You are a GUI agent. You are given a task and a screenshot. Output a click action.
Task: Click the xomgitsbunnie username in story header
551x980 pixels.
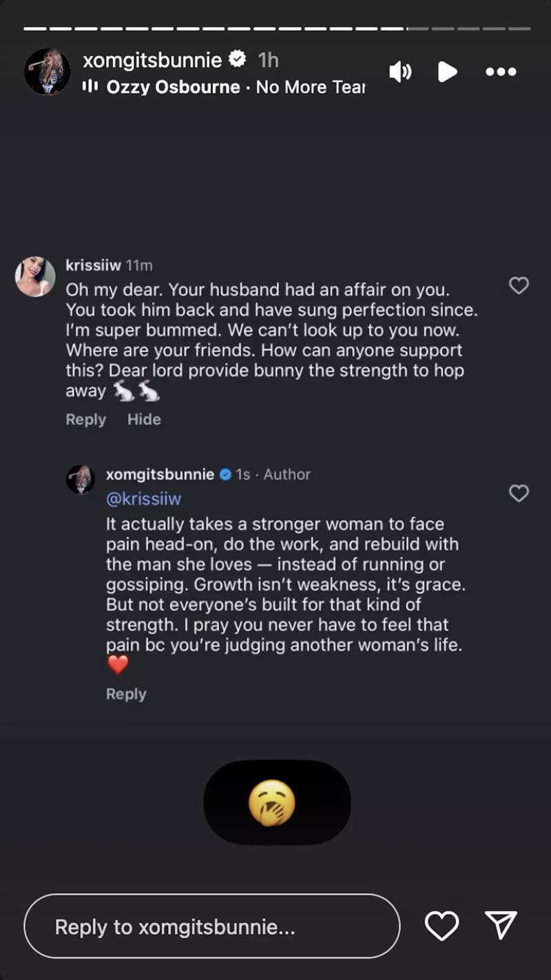click(152, 61)
